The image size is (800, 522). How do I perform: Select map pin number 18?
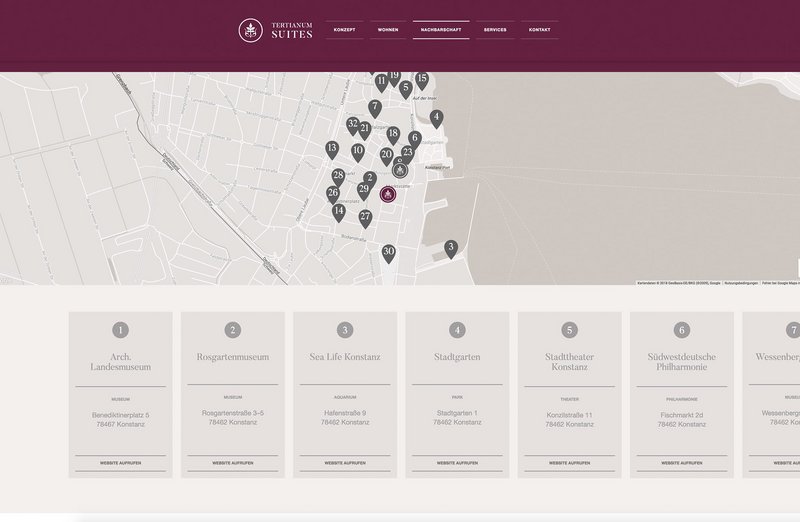click(x=392, y=136)
